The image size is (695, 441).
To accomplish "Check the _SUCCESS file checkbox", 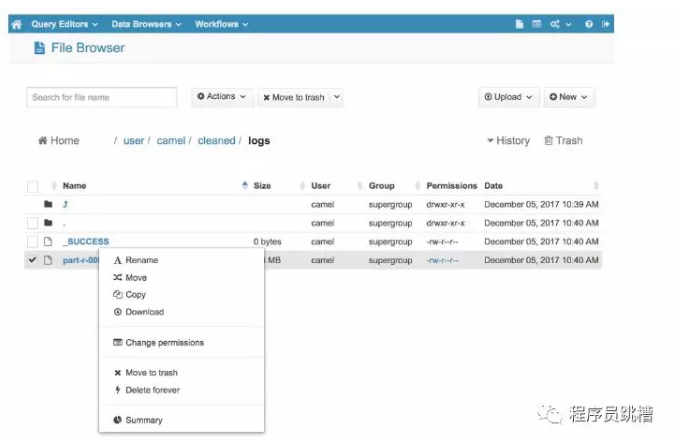I will tap(32, 242).
